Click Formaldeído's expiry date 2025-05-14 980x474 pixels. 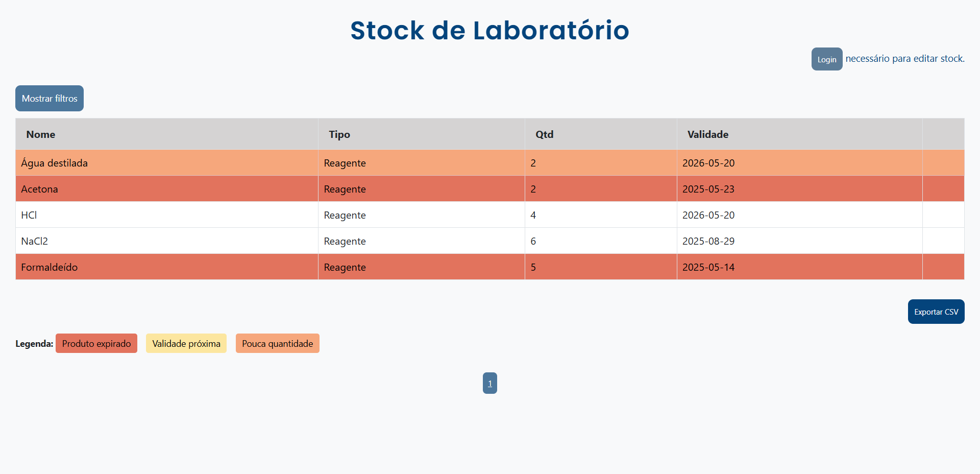pyautogui.click(x=708, y=267)
